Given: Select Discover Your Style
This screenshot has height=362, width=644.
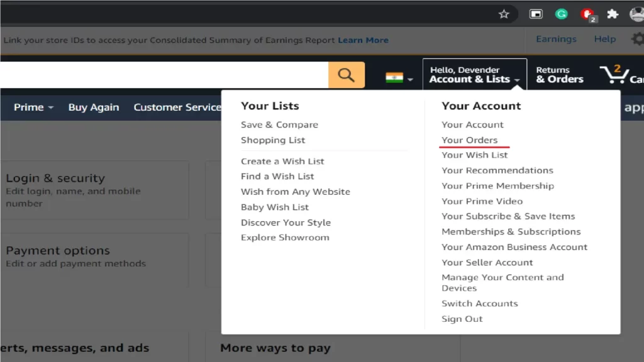Looking at the screenshot, I should 286,222.
